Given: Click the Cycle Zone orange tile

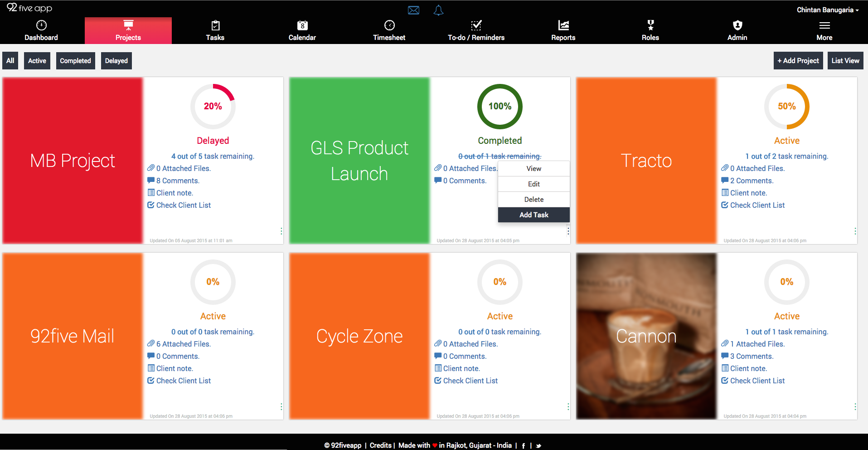Looking at the screenshot, I should click(359, 336).
